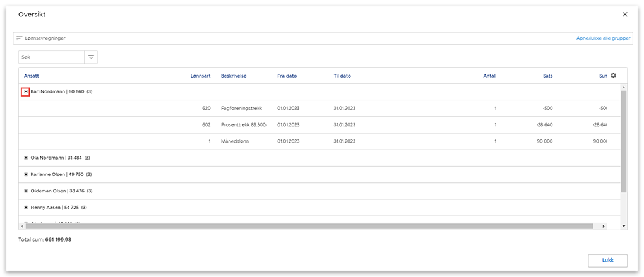Expand the Henny Aasen group

coord(26,207)
